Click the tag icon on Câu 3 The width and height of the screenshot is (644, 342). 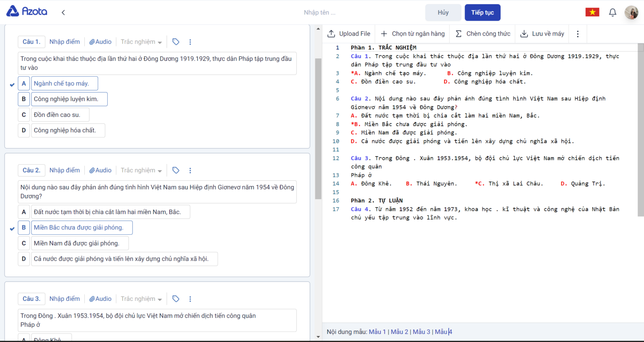[x=176, y=299]
